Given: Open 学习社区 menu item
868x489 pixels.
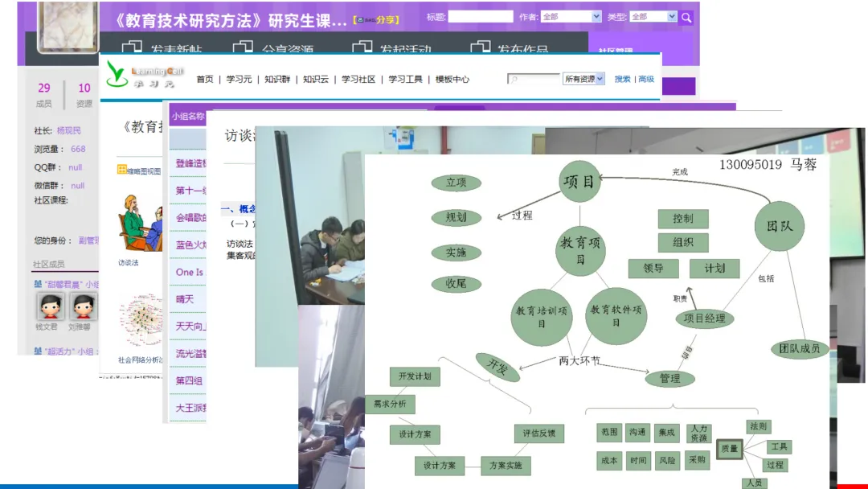Looking at the screenshot, I should pyautogui.click(x=358, y=79).
